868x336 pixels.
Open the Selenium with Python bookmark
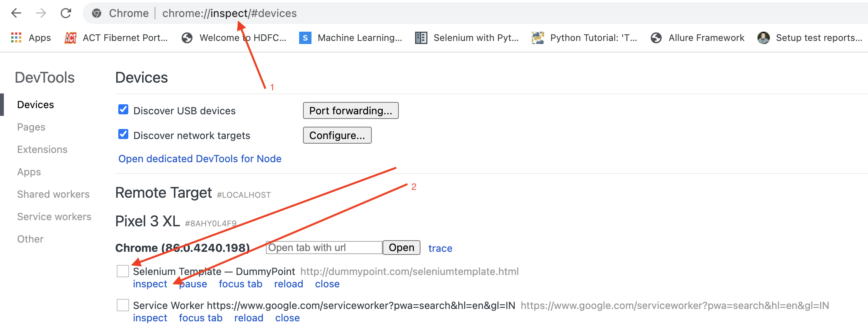pos(467,37)
